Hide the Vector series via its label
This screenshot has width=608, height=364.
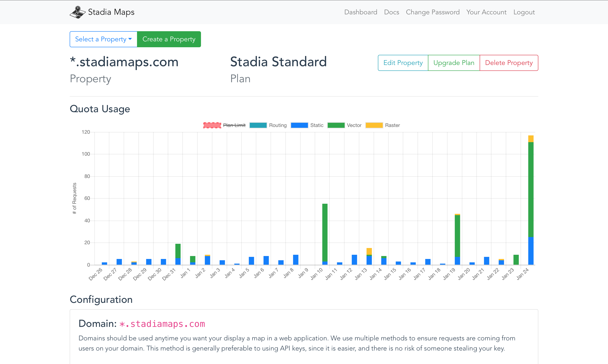click(354, 125)
